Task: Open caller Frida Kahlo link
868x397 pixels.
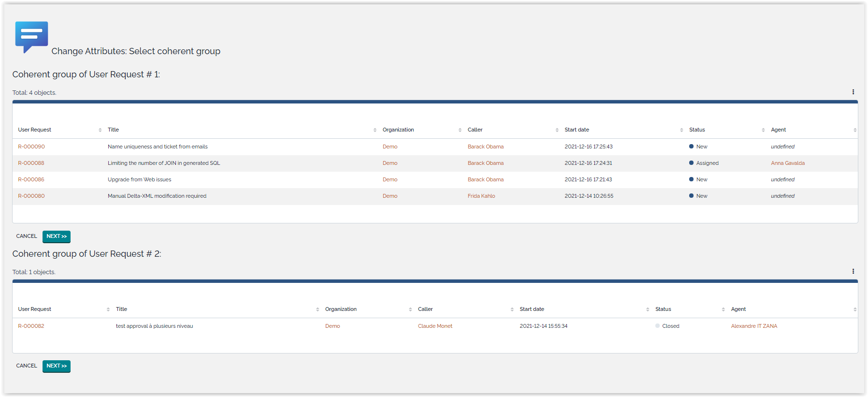Action: tap(481, 196)
